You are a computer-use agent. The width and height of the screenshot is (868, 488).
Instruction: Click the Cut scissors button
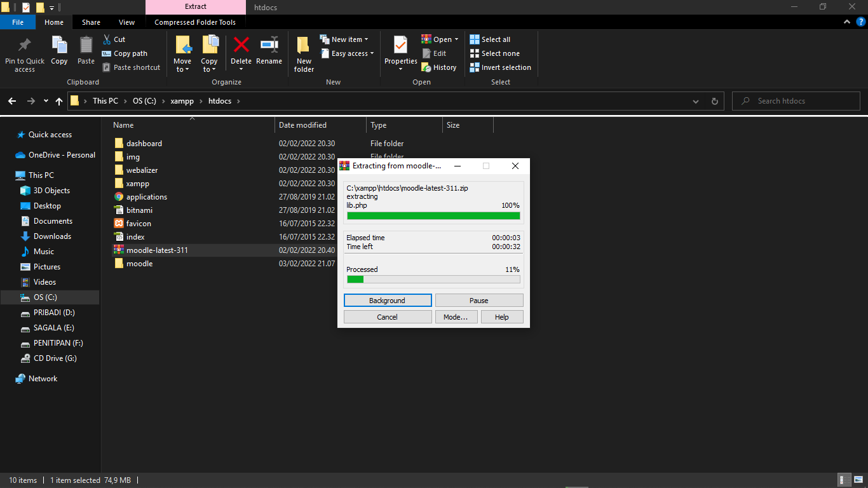114,39
